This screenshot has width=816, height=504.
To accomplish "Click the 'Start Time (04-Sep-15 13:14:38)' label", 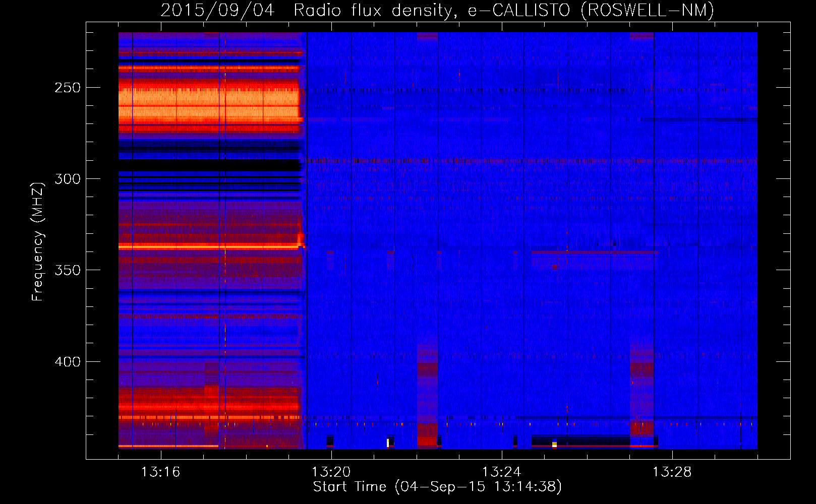I will point(437,487).
